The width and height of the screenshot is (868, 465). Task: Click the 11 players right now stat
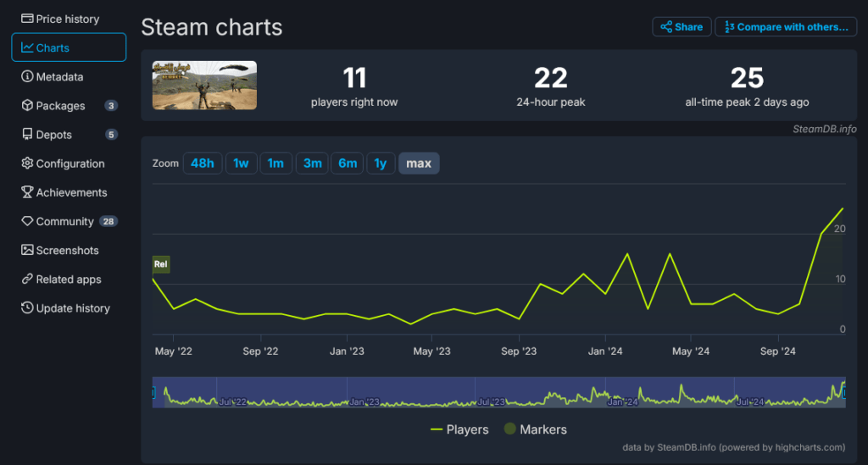[x=354, y=86]
